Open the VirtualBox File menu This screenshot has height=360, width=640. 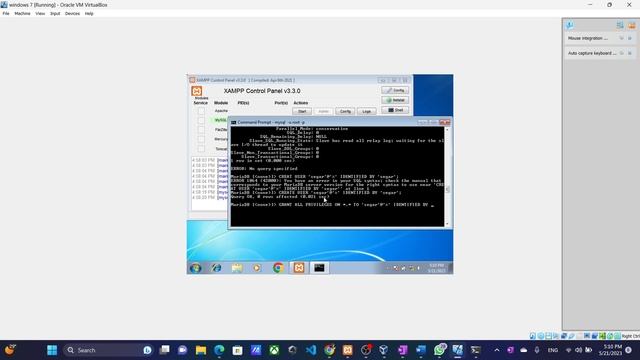[x=6, y=13]
